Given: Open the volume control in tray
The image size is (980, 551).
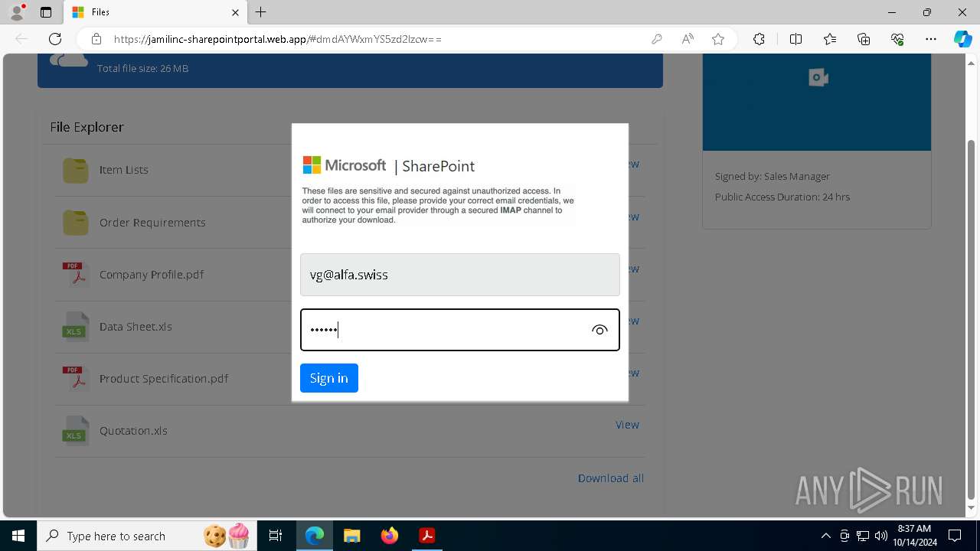Looking at the screenshot, I should click(x=880, y=536).
